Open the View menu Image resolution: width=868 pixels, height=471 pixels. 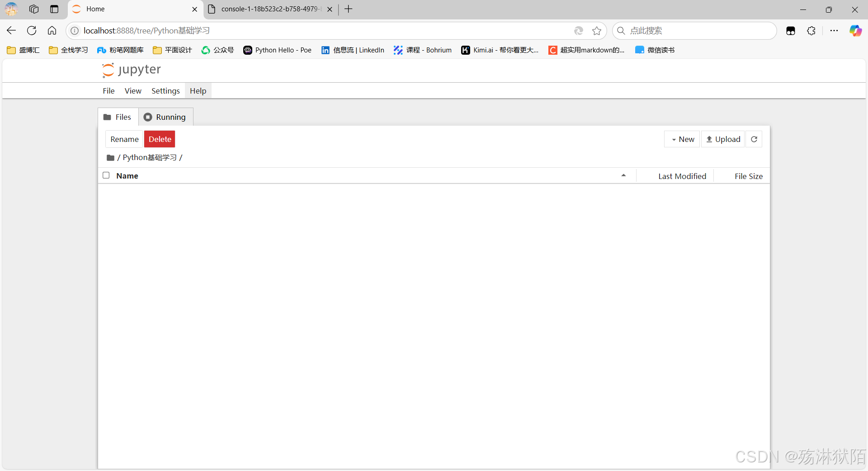click(x=133, y=91)
